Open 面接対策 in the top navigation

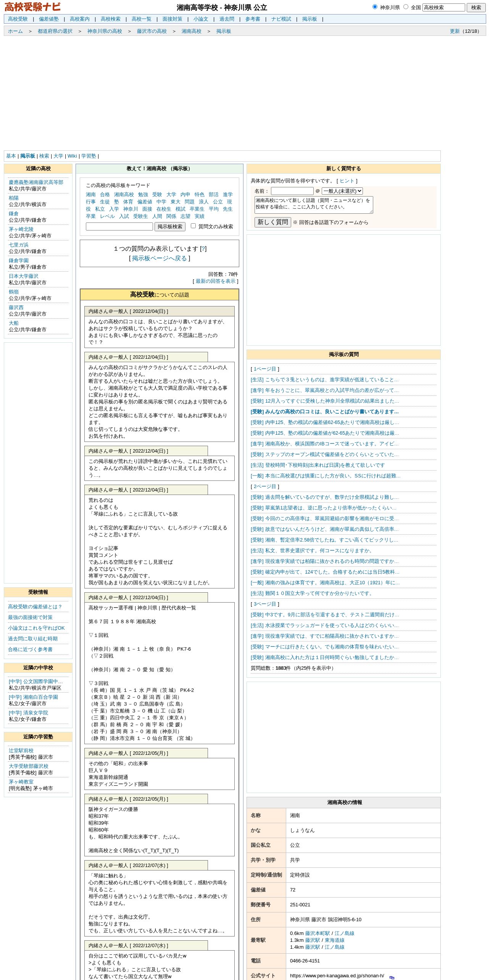click(x=172, y=19)
